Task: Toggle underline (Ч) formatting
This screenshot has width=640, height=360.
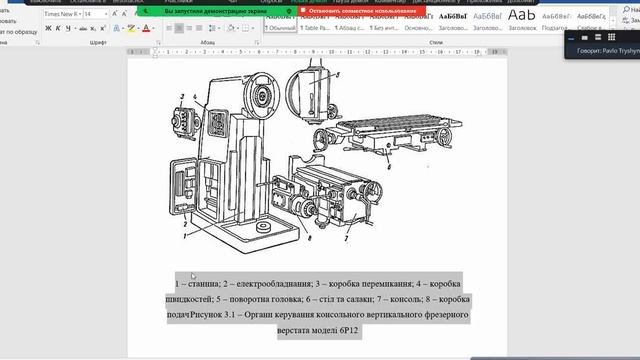Action: click(x=68, y=28)
